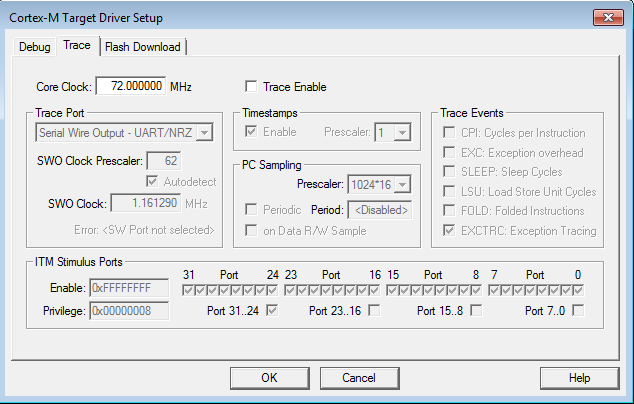Click the SWO Clock Prescaler field
The height and width of the screenshot is (404, 634).
click(164, 161)
